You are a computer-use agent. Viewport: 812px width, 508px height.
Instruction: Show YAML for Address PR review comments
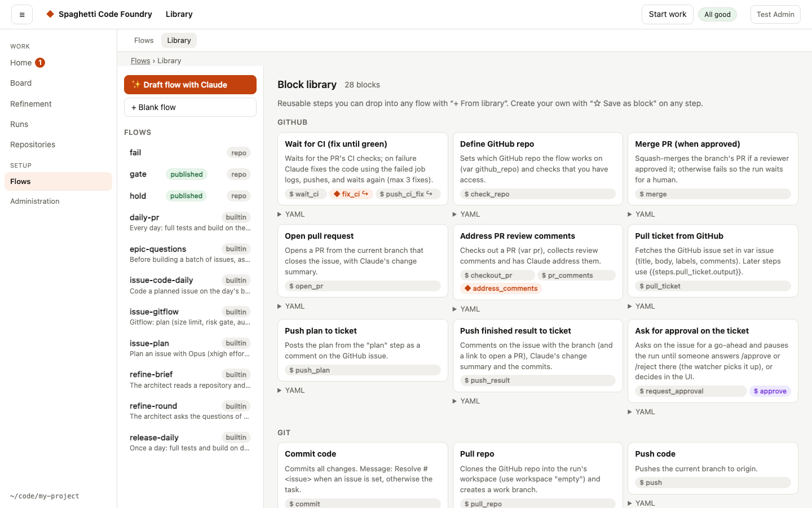click(x=466, y=309)
